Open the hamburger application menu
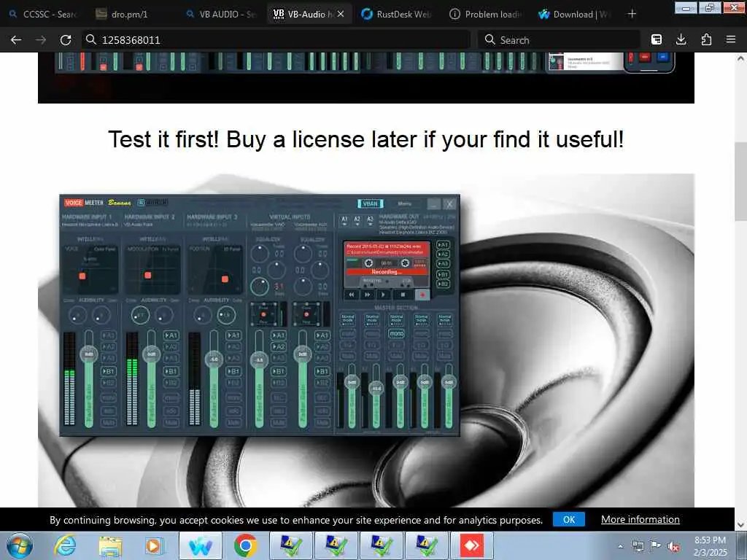This screenshot has width=747, height=560. pyautogui.click(x=731, y=39)
